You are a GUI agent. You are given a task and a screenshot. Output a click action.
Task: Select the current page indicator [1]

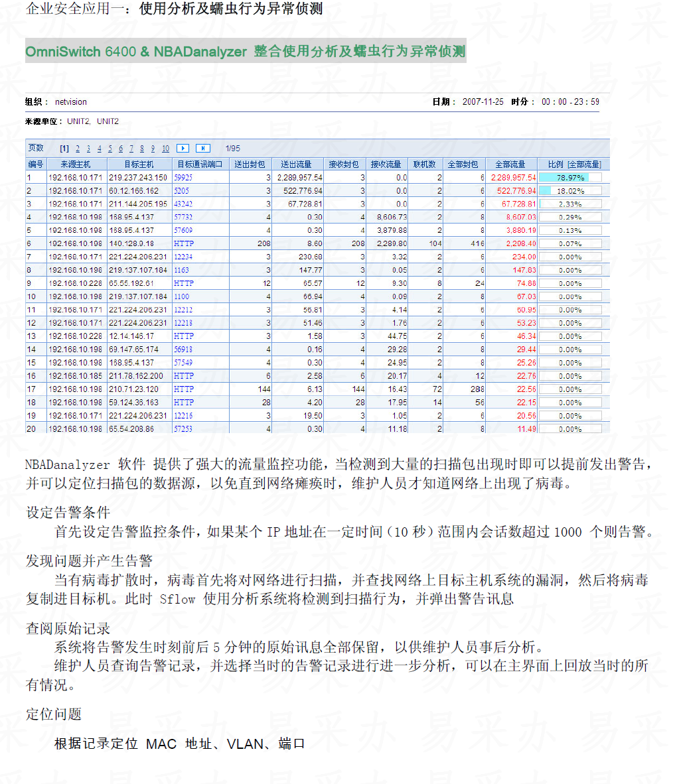(64, 149)
